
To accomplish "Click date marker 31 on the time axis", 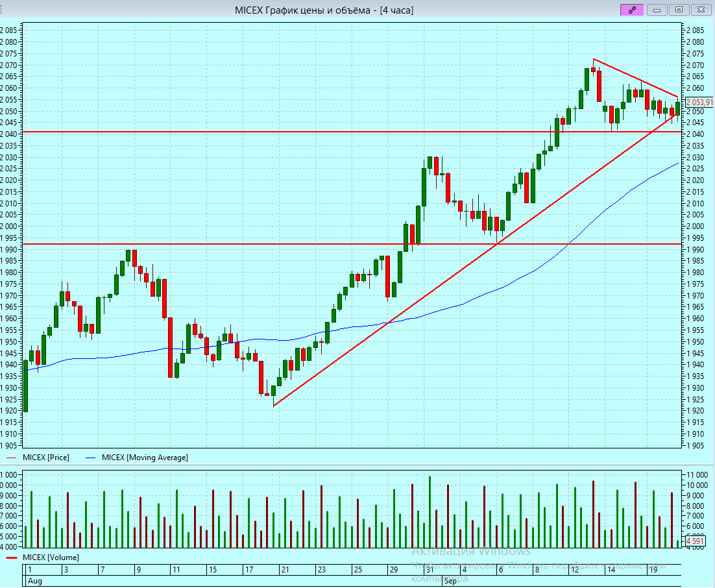I will point(430,570).
